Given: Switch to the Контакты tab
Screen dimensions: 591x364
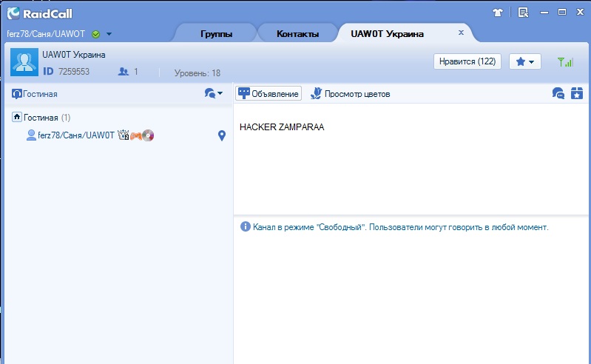Looking at the screenshot, I should 297,34.
